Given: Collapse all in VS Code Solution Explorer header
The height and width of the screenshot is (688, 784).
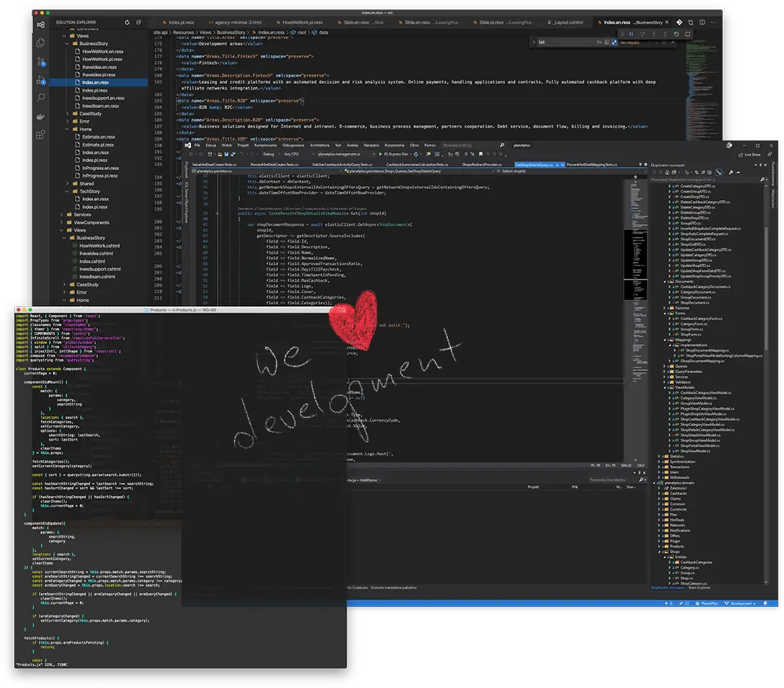Looking at the screenshot, I should click(x=138, y=22).
